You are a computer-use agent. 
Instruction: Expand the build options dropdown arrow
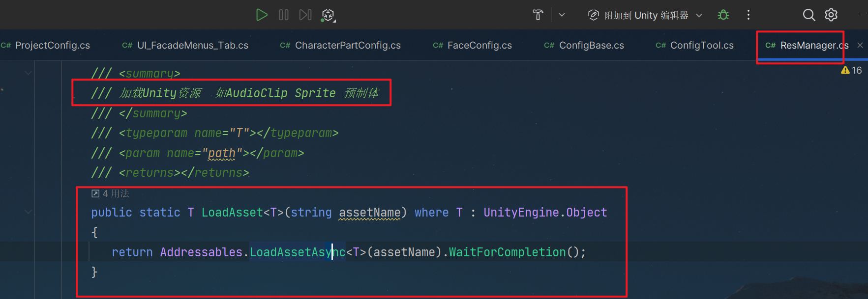click(562, 15)
